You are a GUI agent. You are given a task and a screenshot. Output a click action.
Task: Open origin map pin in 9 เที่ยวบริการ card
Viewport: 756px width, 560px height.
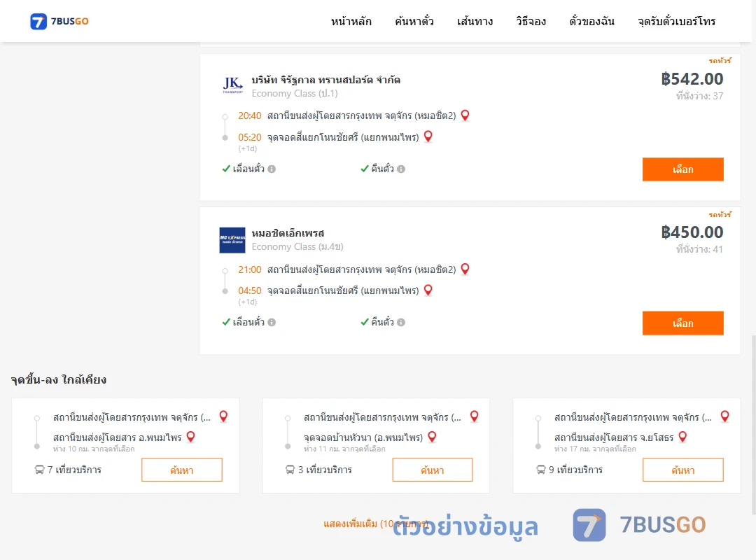click(724, 416)
